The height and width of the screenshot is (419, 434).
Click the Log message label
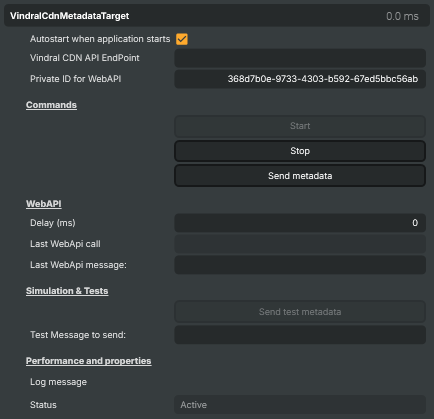(58, 382)
